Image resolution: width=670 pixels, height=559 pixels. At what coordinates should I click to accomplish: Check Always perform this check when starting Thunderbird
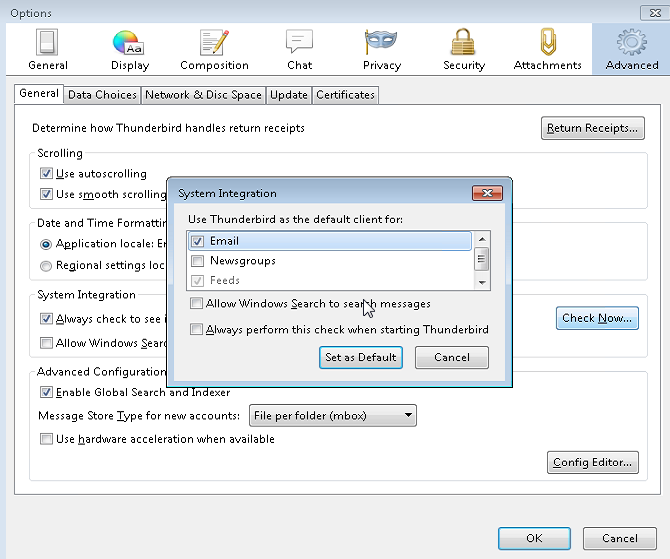click(x=196, y=329)
